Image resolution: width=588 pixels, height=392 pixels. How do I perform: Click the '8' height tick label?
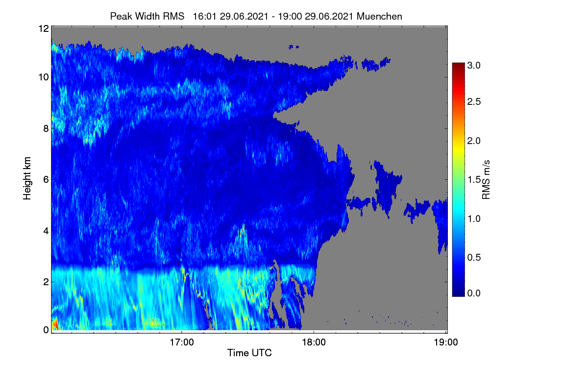46,128
